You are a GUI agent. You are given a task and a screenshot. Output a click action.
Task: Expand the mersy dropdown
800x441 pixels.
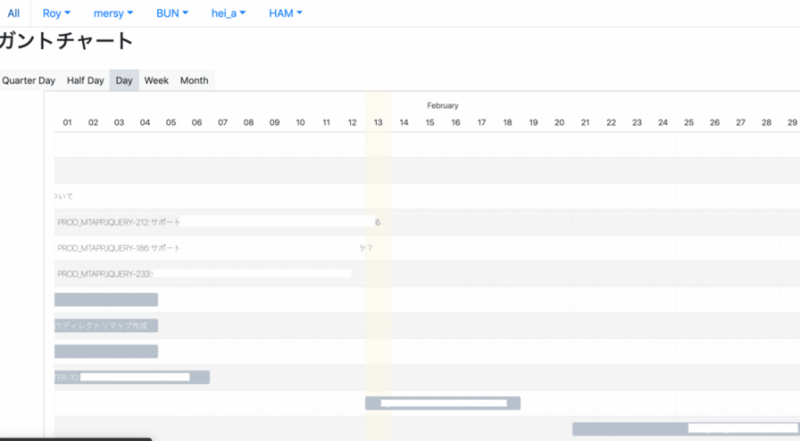tap(116, 13)
